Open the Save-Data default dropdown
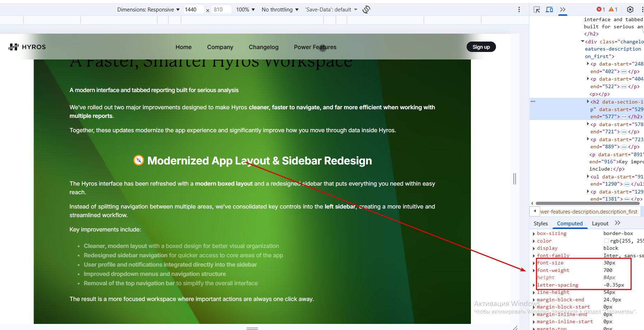This screenshot has width=644, height=330. (331, 10)
